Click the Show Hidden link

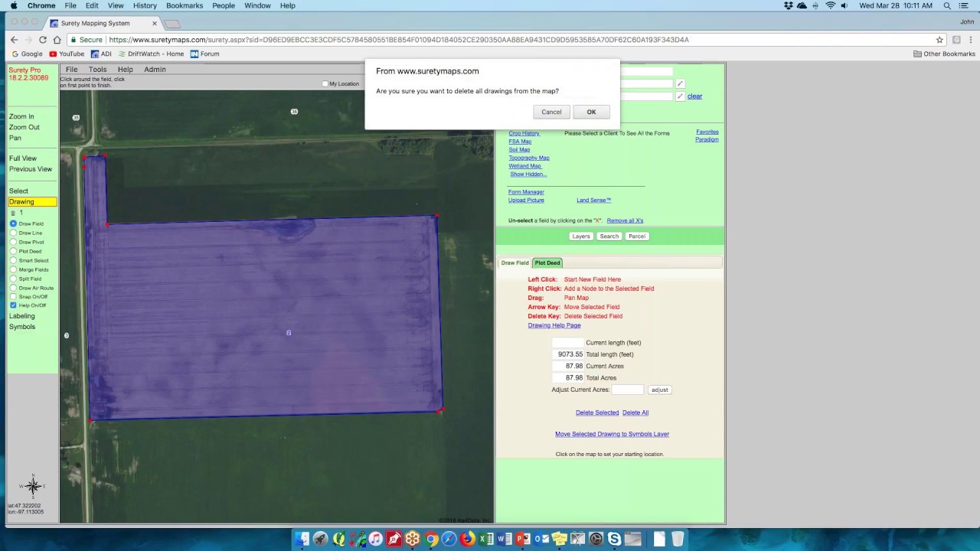[528, 174]
